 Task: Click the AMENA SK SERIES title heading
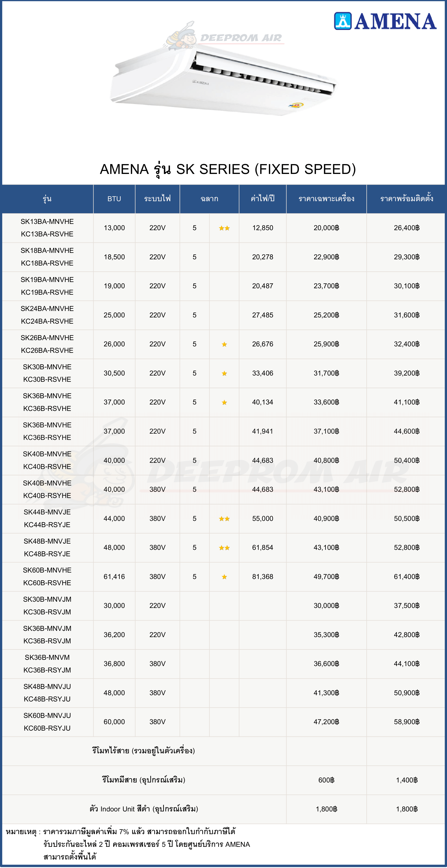pos(228,169)
